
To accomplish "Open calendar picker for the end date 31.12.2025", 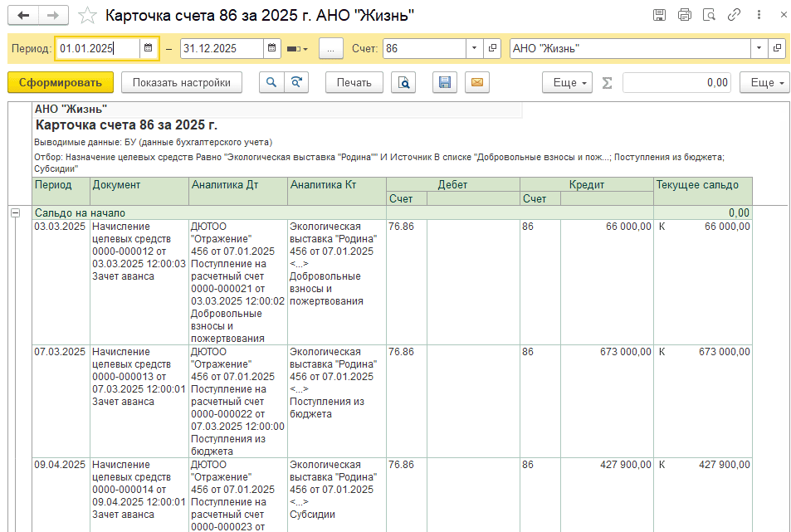I will click(x=272, y=48).
